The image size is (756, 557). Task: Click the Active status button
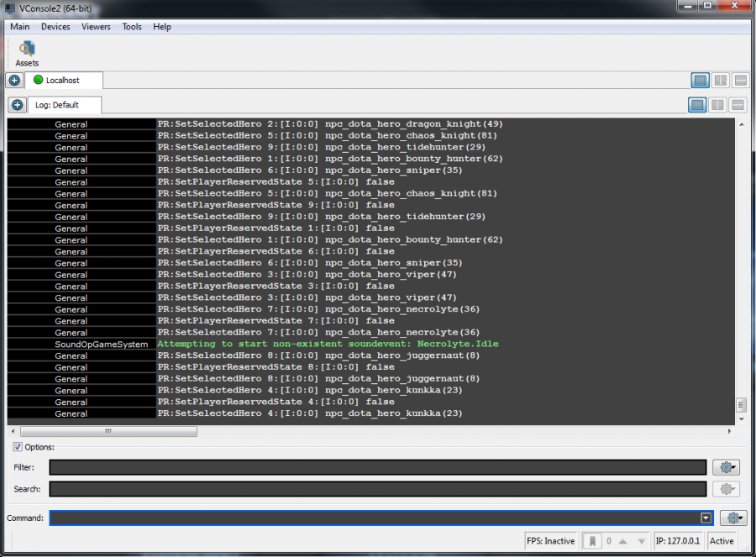point(722,541)
